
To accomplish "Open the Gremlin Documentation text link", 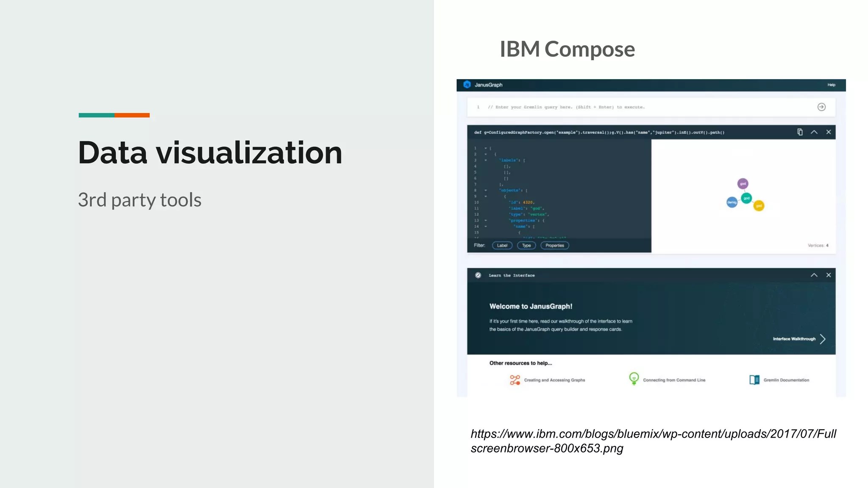I will coord(786,380).
